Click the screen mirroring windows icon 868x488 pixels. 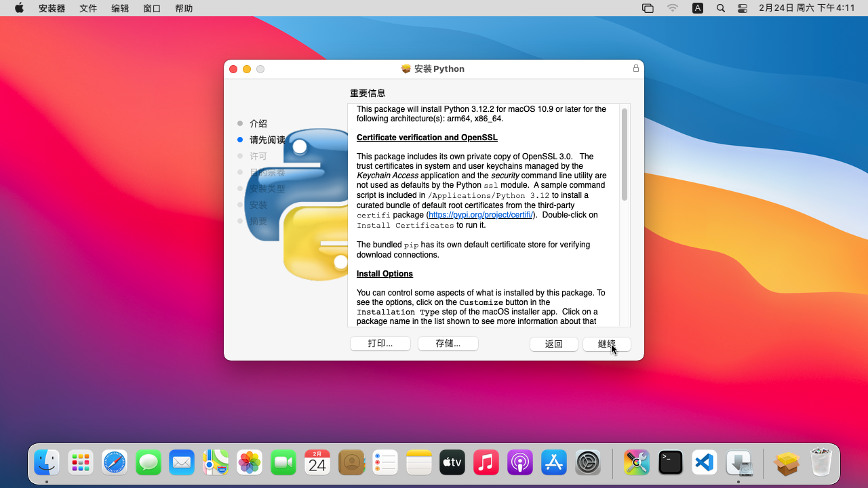(x=648, y=8)
